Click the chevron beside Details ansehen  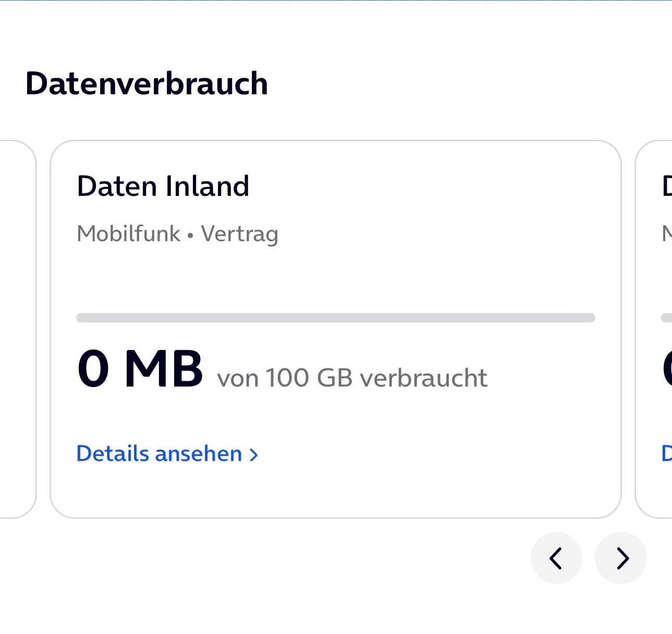254,455
